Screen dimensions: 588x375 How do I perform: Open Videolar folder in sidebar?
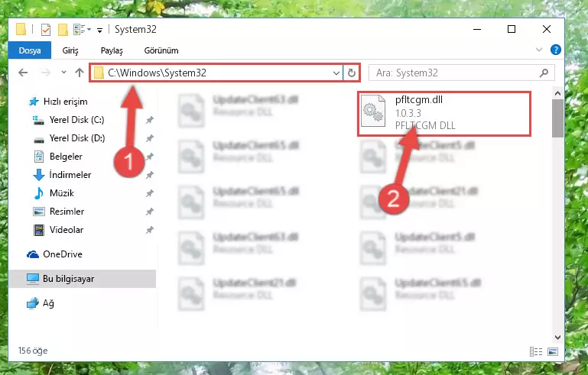coord(58,230)
